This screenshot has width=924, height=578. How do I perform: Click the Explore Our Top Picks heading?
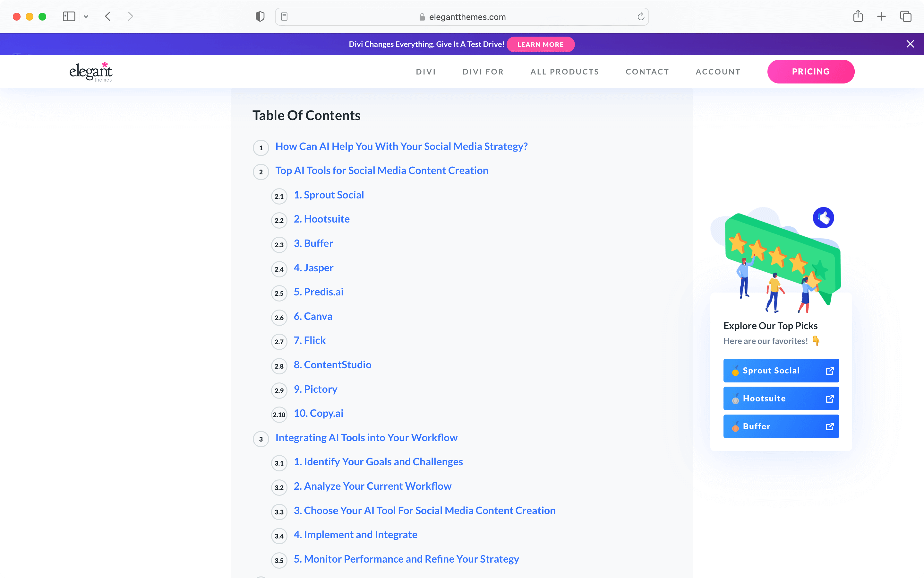pos(770,326)
